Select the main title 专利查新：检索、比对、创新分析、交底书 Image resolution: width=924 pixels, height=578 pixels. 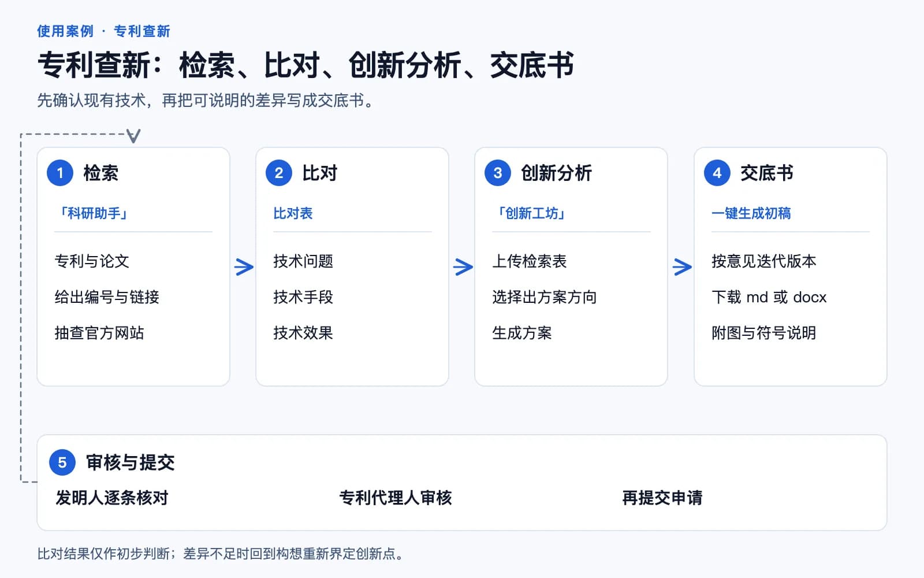[x=306, y=65]
